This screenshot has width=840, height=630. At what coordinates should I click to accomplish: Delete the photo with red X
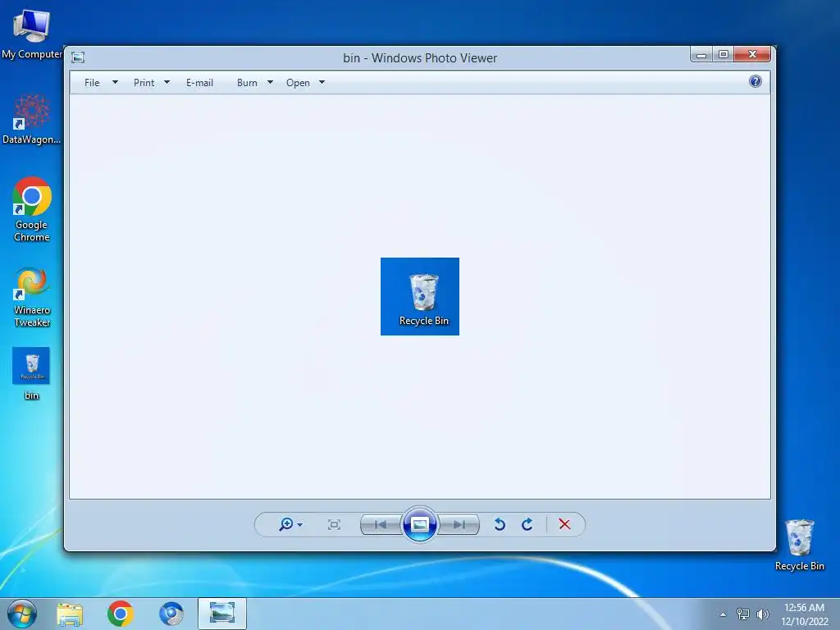564,524
